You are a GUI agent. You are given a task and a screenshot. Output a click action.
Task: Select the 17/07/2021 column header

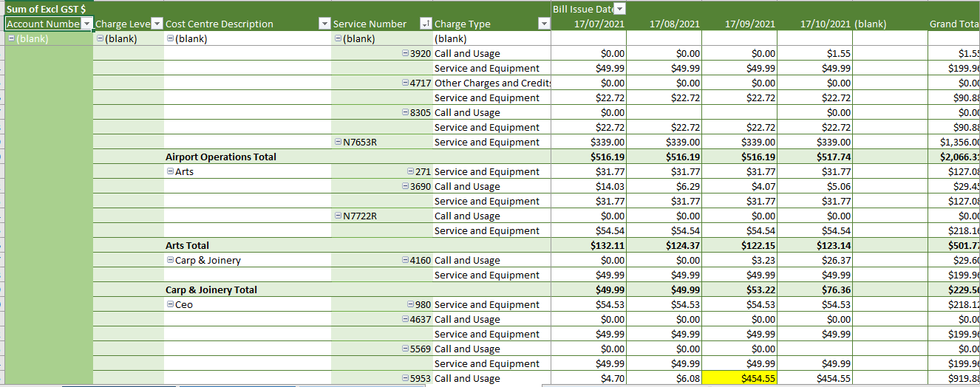[589, 24]
